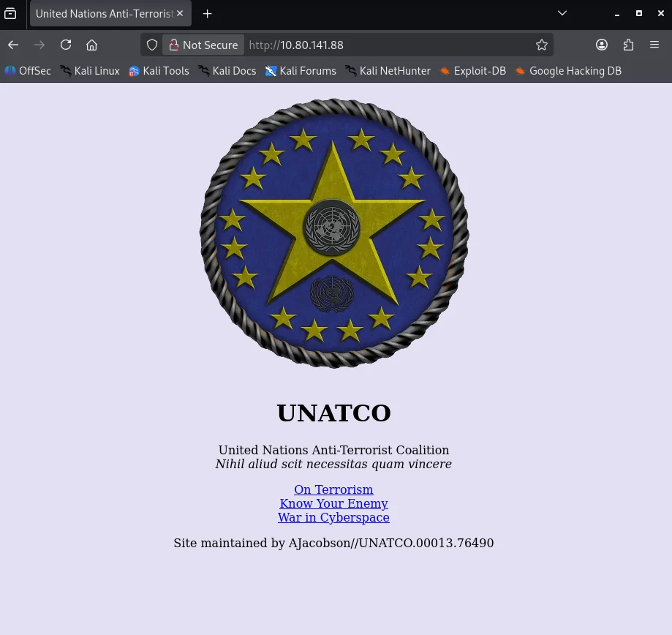The image size is (672, 635).
Task: Click the tracking protection shield icon
Action: pos(152,45)
